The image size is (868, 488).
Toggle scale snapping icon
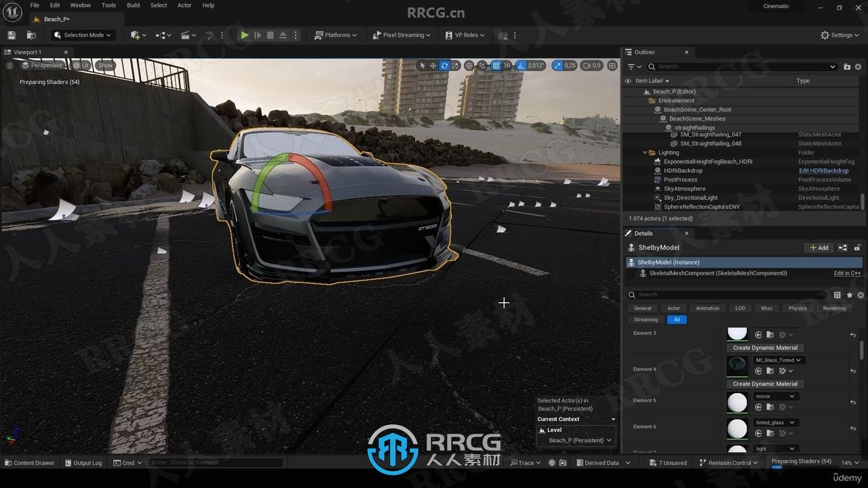click(557, 66)
